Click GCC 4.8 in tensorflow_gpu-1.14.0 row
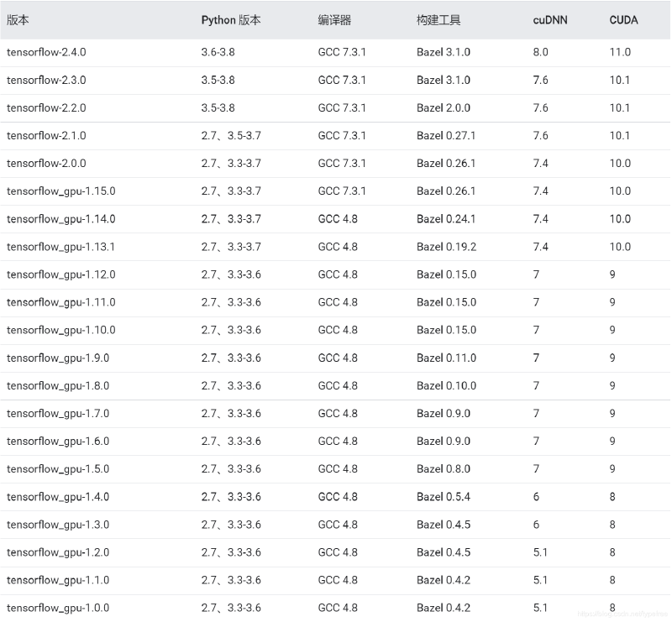 coord(338,219)
